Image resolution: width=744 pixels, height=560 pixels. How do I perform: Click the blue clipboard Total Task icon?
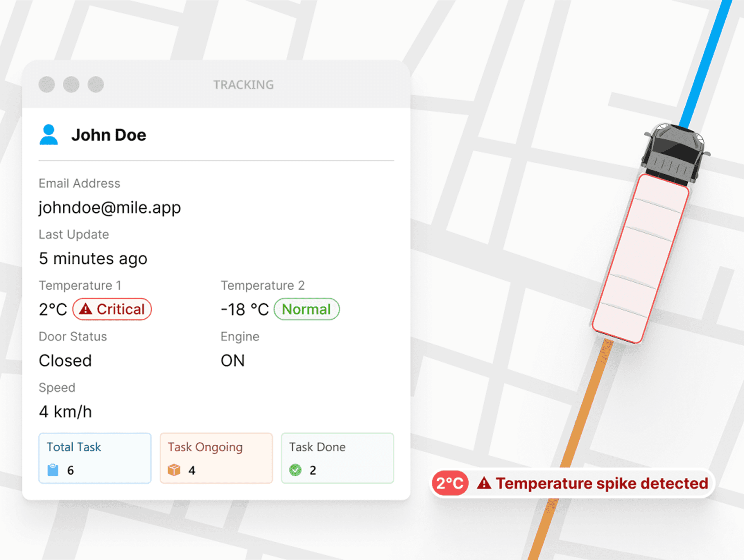(x=53, y=470)
